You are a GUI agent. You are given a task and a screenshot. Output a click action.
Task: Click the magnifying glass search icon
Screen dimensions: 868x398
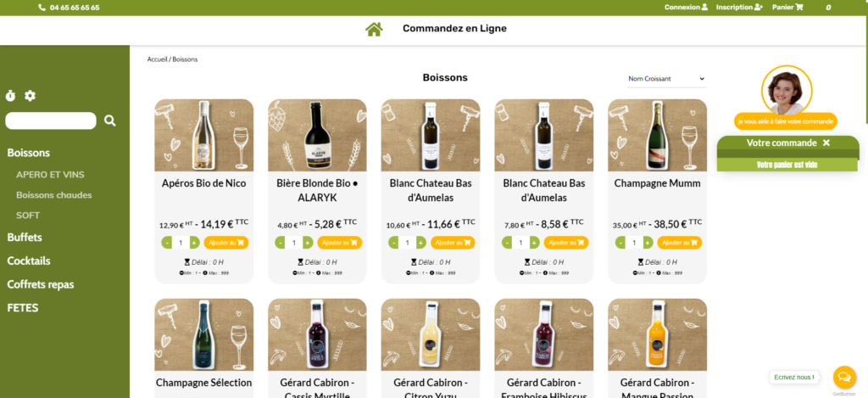109,121
